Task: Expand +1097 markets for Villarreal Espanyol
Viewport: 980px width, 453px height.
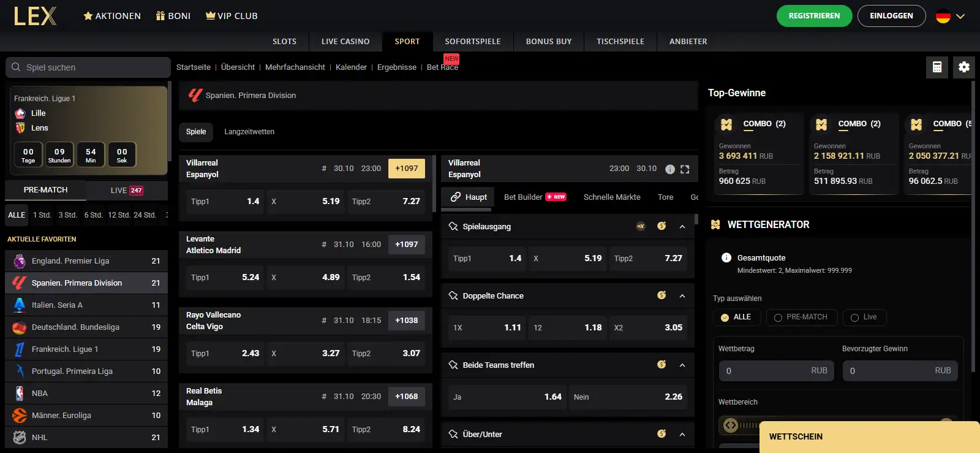Action: tap(407, 169)
